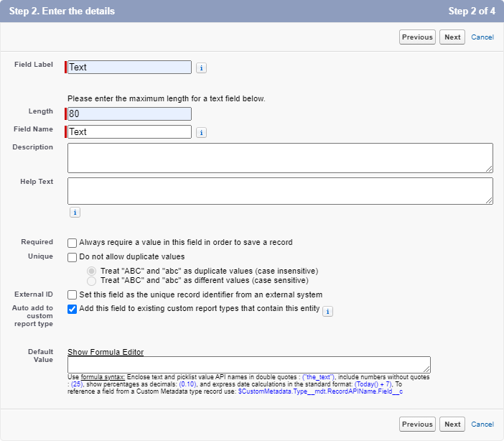This screenshot has width=504, height=441.
Task: Click the info icon beside Field Label
Action: click(x=202, y=68)
